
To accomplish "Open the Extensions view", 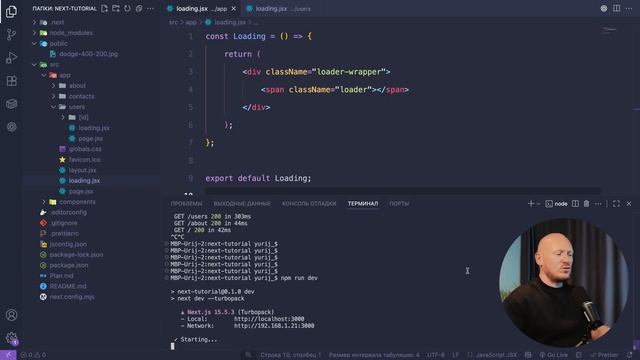I will (x=11, y=81).
